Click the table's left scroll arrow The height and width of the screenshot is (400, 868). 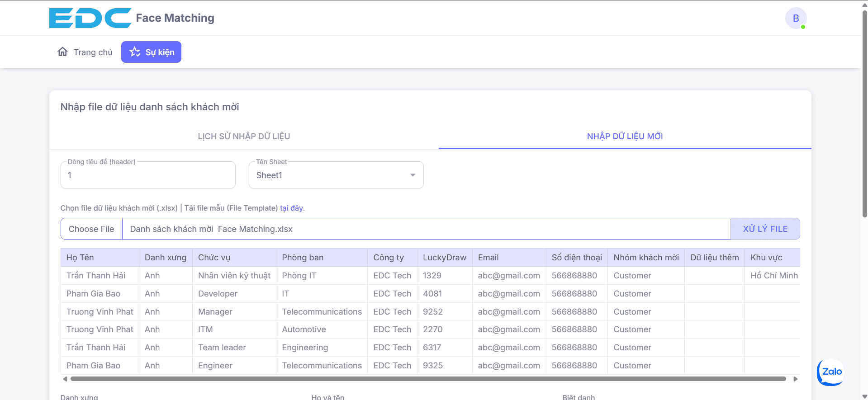pos(65,379)
